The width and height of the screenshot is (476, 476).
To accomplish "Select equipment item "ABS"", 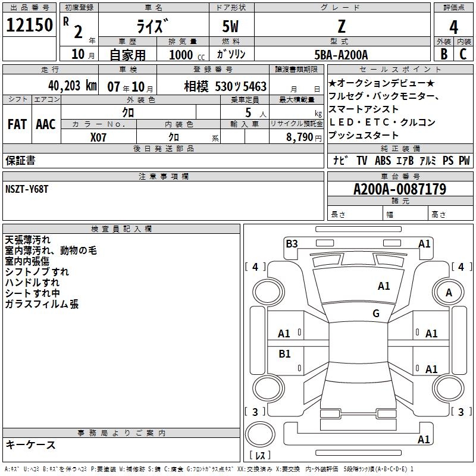I will tap(383, 160).
